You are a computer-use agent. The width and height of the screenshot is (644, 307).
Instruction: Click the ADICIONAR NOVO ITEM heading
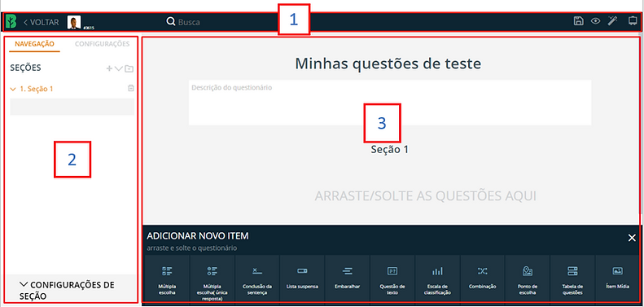pyautogui.click(x=198, y=236)
